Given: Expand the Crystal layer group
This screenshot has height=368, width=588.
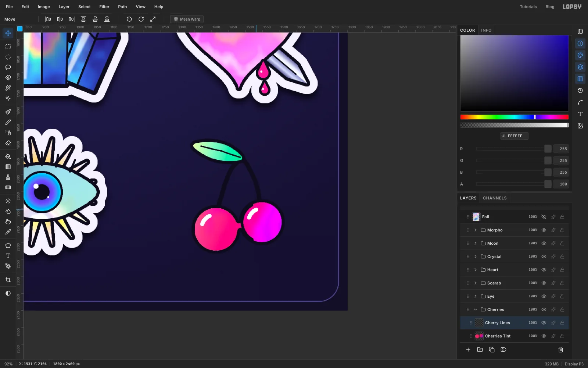Looking at the screenshot, I should (x=476, y=256).
